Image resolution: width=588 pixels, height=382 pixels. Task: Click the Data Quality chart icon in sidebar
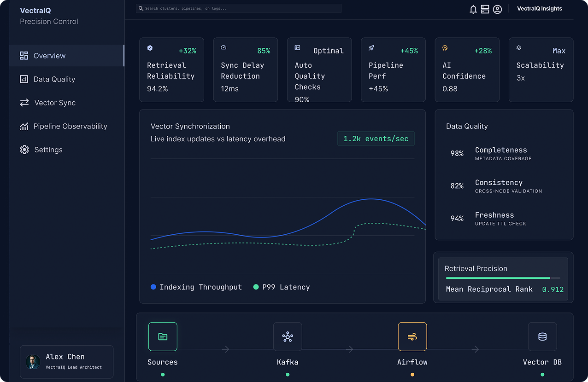pos(24,79)
